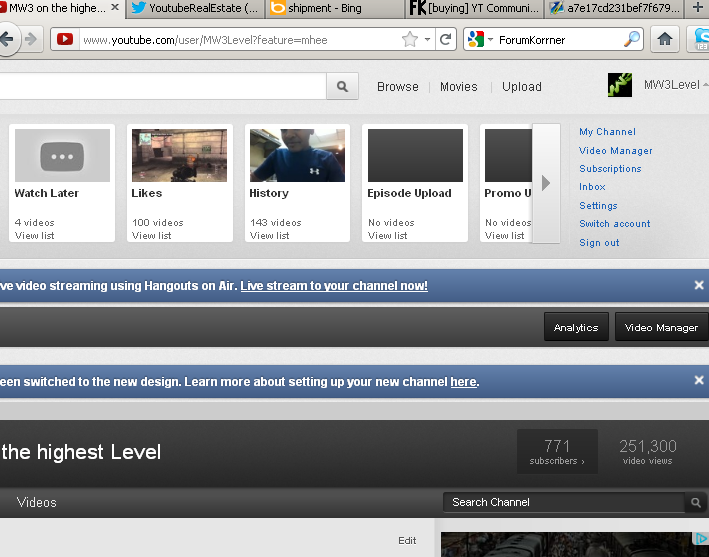Click View list under Promo

(505, 236)
